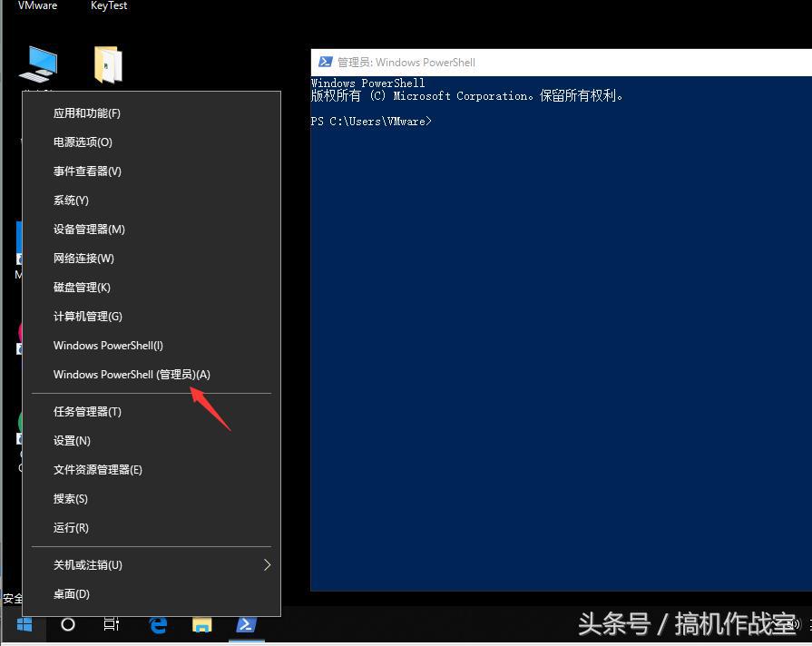Open the Start menu
Image resolution: width=812 pixels, height=646 pixels.
(x=24, y=625)
